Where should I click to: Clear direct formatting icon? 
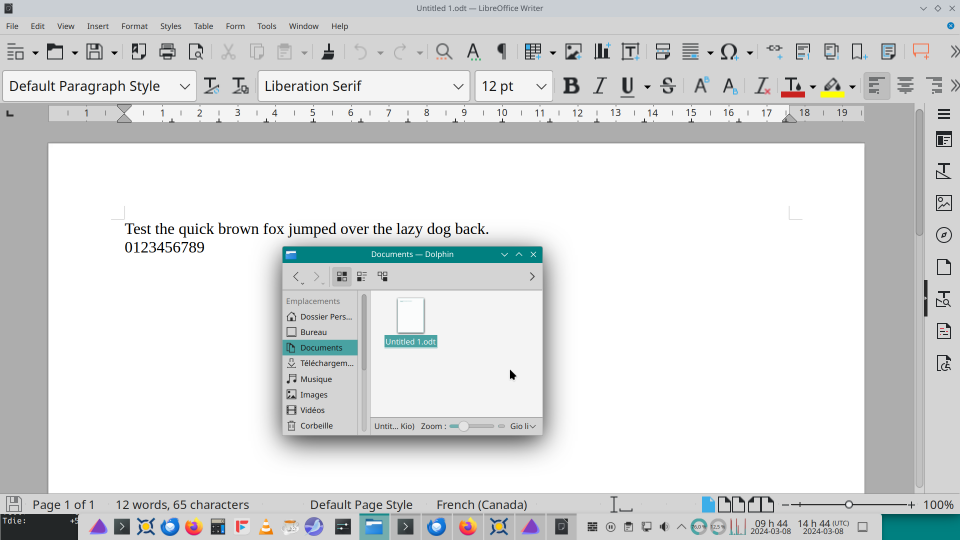click(x=762, y=86)
